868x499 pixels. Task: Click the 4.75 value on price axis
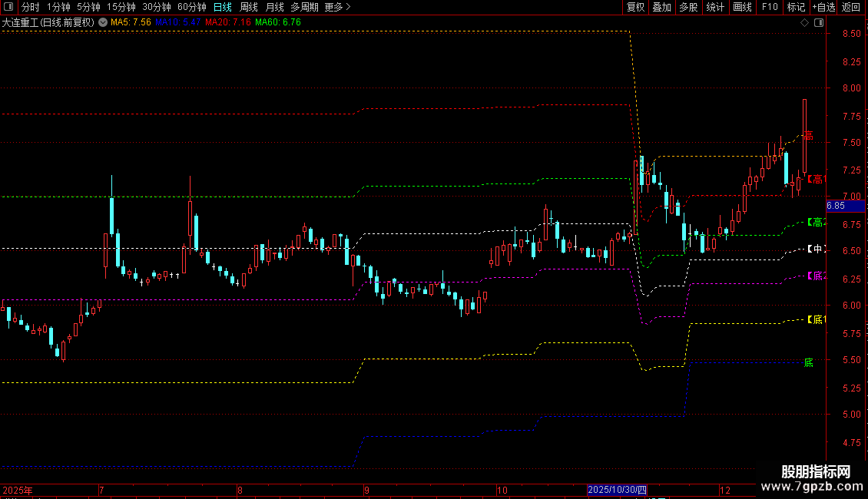851,442
